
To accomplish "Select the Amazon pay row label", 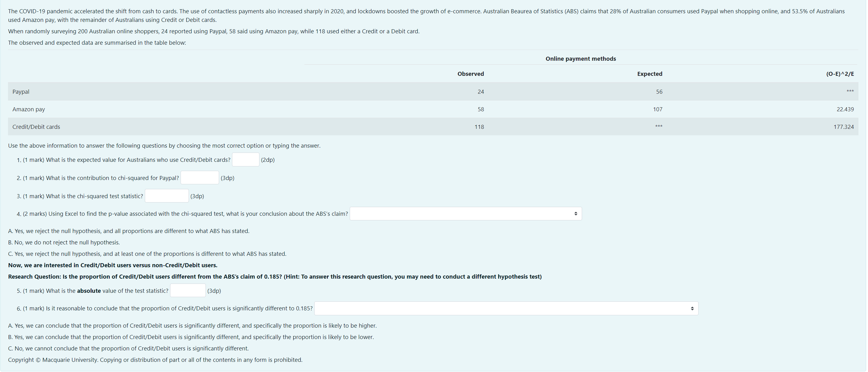I will 29,109.
